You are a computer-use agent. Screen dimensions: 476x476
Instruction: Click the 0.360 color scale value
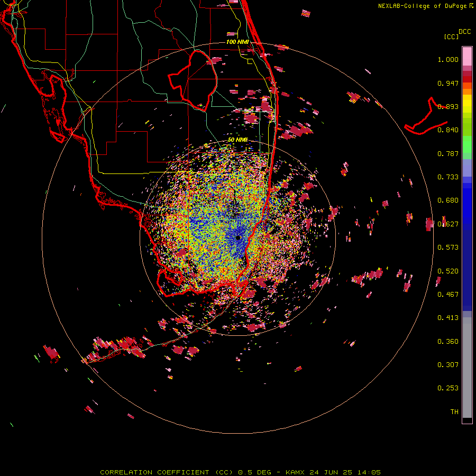(448, 342)
